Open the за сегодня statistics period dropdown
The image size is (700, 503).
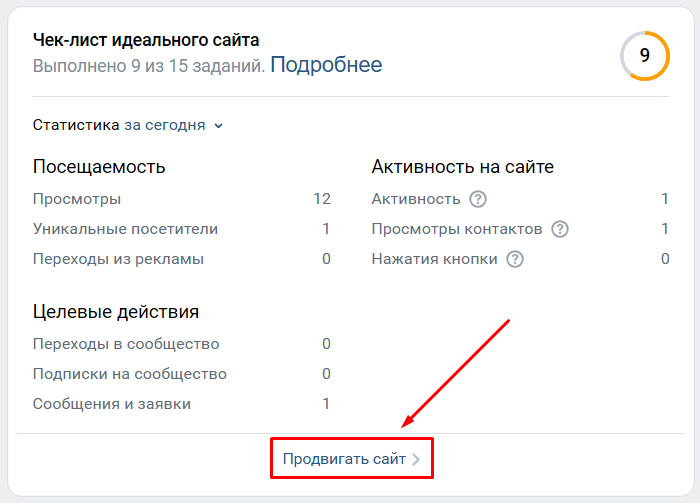click(x=173, y=125)
